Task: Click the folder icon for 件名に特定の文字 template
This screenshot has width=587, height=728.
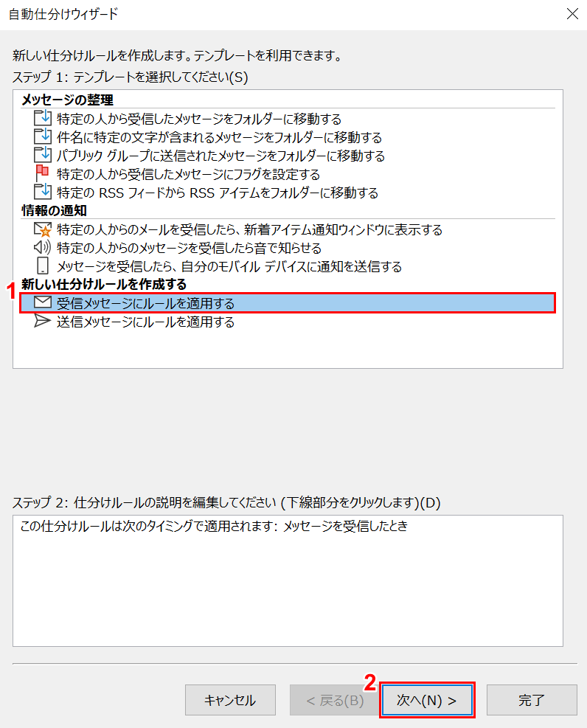Action: pyautogui.click(x=43, y=136)
